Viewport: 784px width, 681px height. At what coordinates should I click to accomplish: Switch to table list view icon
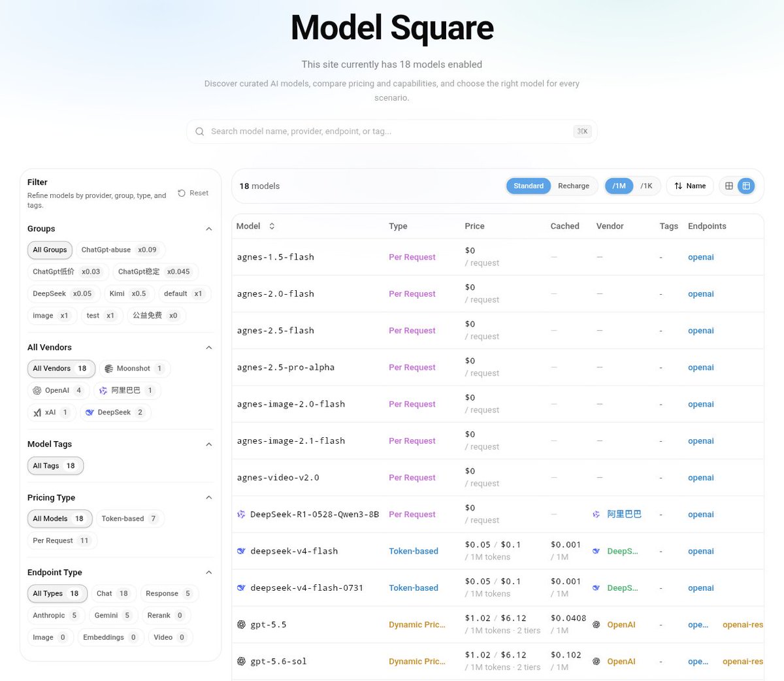tap(746, 186)
